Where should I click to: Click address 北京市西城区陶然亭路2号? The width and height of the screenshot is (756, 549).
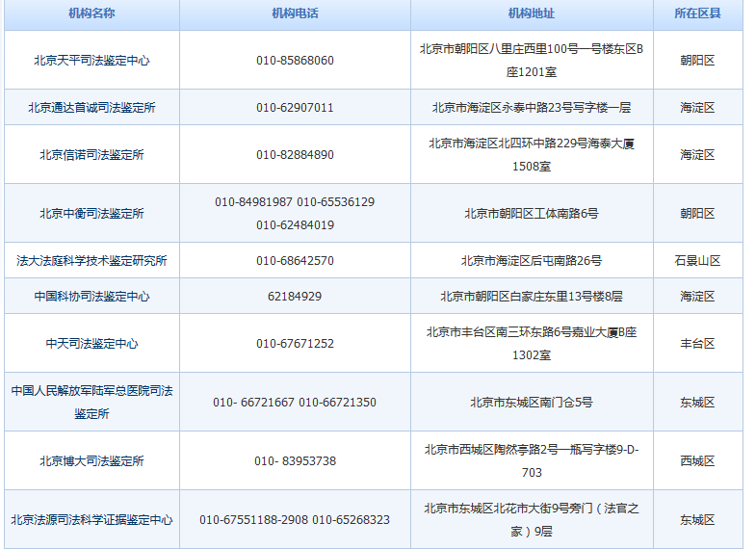point(532,461)
